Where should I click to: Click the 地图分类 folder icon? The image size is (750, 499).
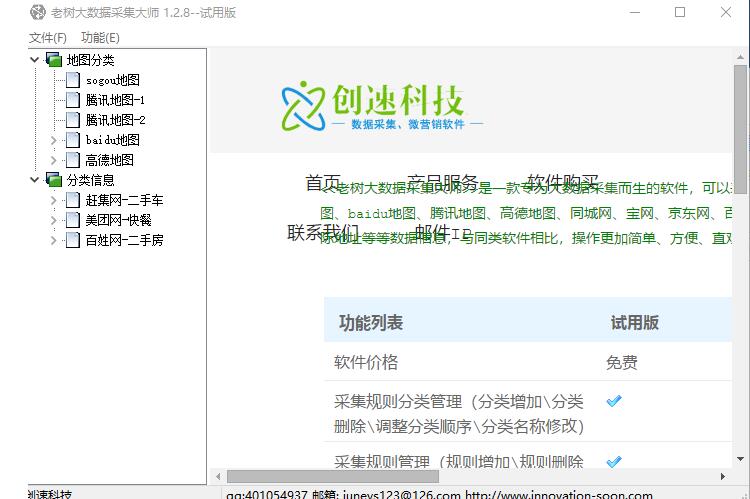54,60
